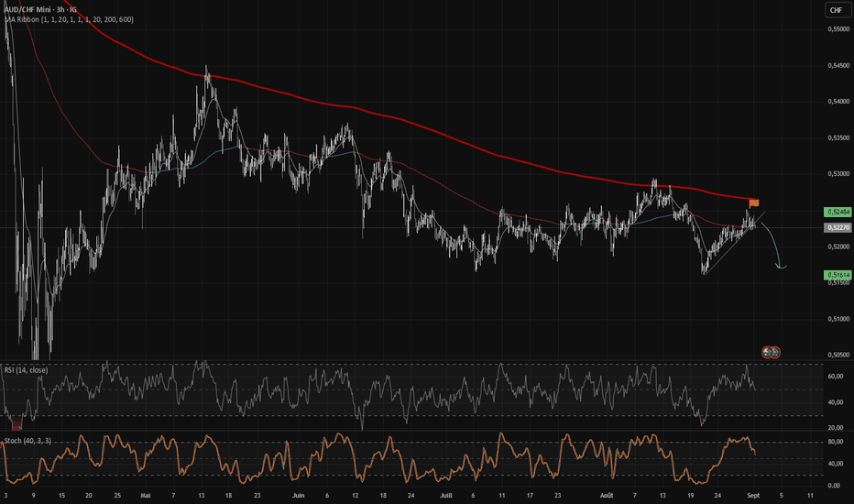Click the 0,54500 price scale value
Viewport: 854px width, 504px height.
838,65
